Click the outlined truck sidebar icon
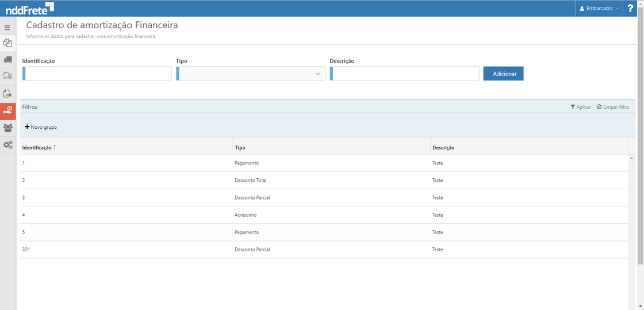 tap(7, 75)
